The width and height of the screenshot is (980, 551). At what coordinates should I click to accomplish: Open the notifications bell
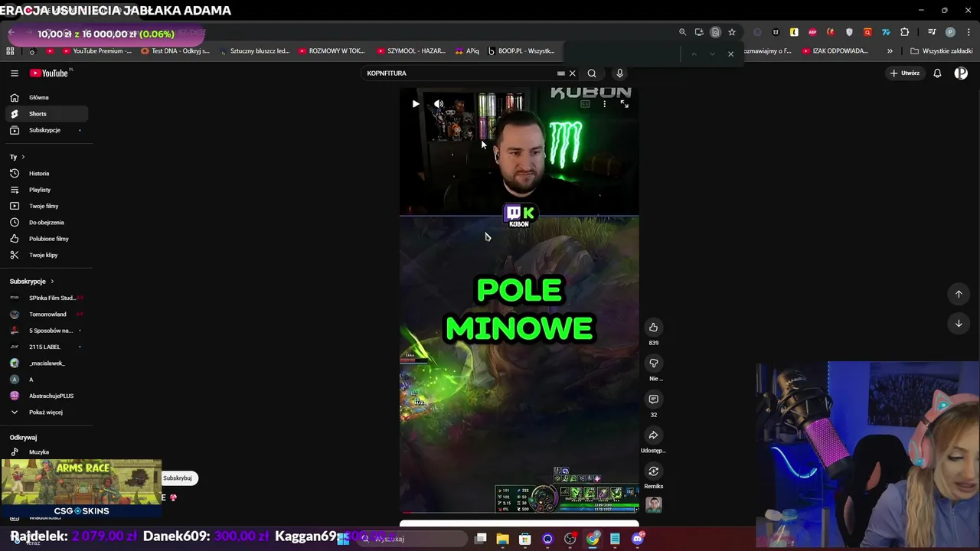[937, 73]
